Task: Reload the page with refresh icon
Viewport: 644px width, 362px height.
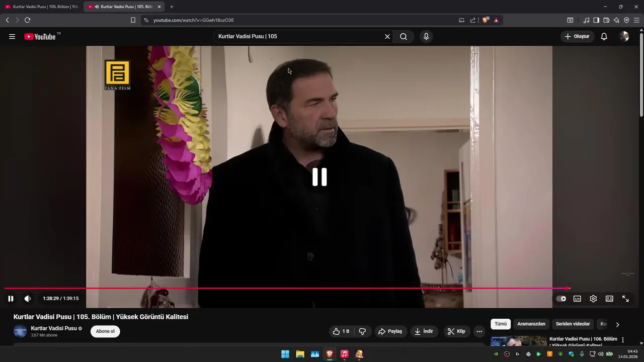Action: pyautogui.click(x=27, y=20)
